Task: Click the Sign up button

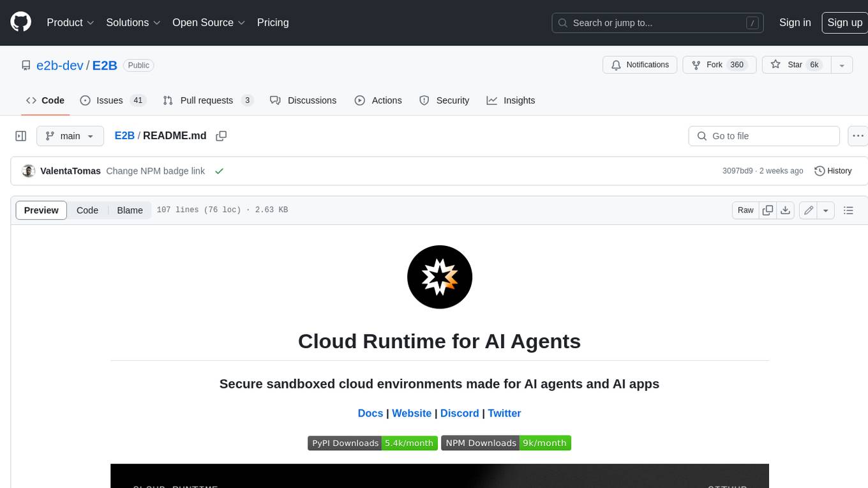Action: 844,22
